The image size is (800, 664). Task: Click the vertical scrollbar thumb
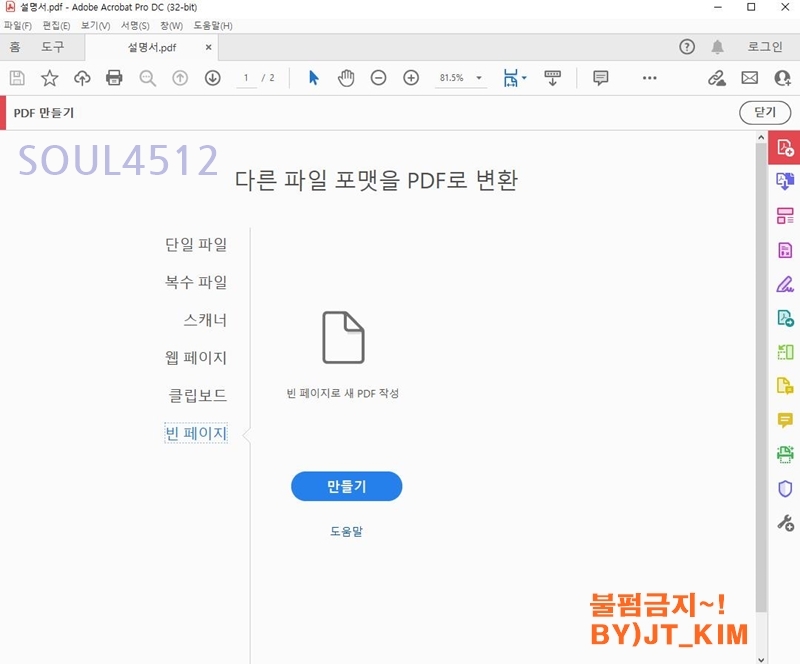[x=761, y=377]
